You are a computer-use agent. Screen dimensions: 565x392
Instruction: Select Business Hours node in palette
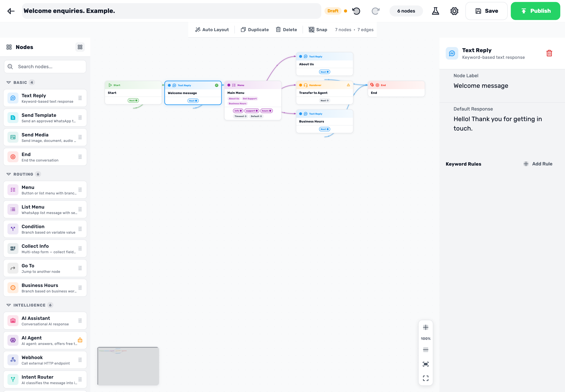(x=45, y=288)
